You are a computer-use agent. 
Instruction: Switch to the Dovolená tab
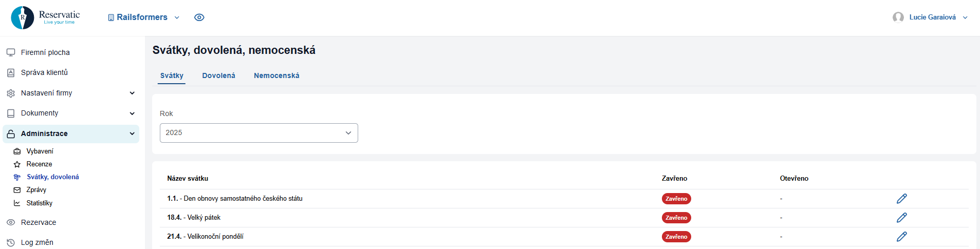[218, 75]
